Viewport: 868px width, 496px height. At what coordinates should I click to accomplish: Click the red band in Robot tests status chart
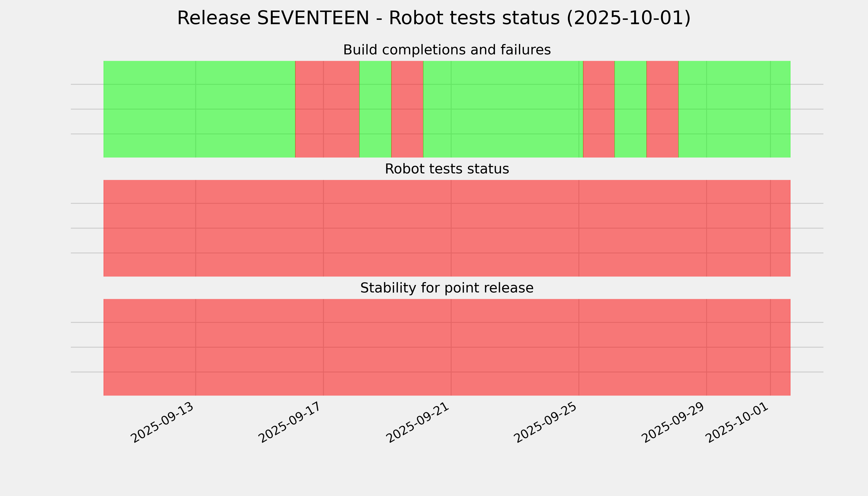click(447, 228)
